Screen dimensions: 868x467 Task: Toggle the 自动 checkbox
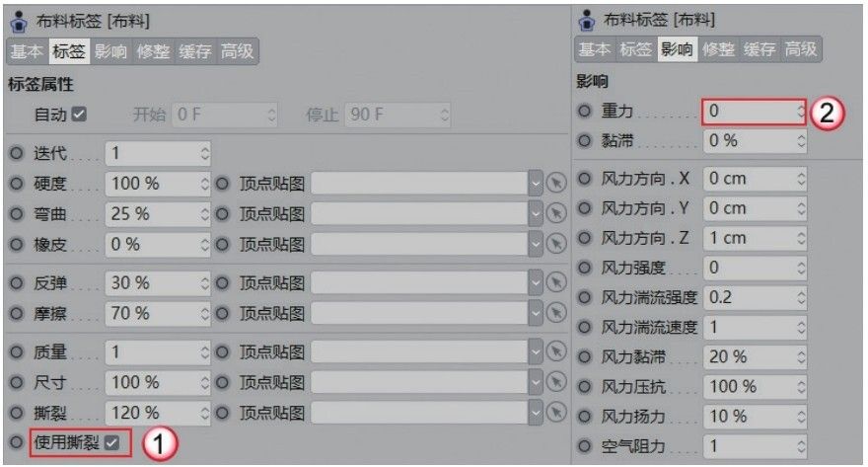click(x=79, y=115)
